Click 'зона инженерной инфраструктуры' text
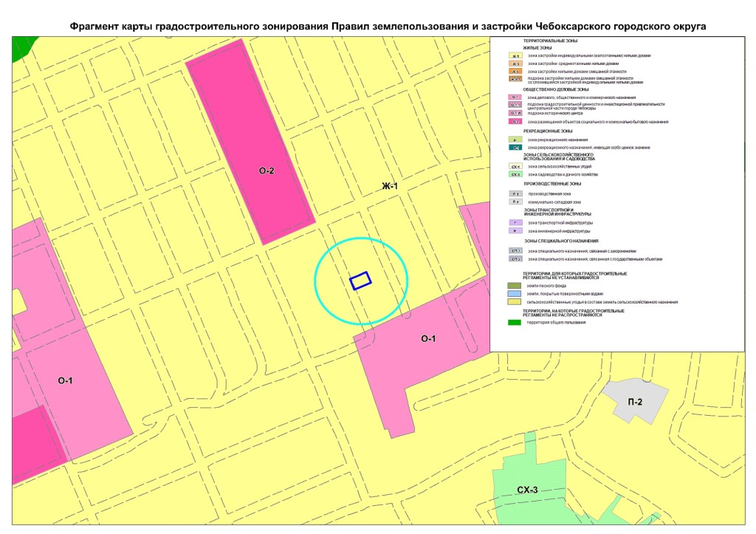Image resolution: width=756 pixels, height=534 pixels. (x=559, y=231)
